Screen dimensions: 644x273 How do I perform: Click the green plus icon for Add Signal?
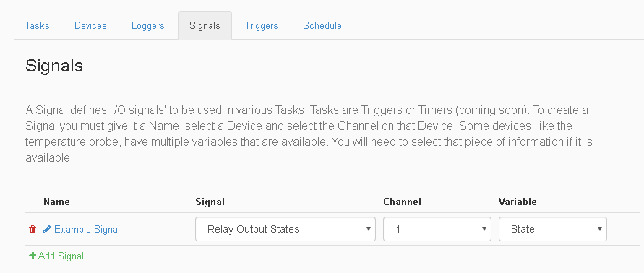pos(33,256)
